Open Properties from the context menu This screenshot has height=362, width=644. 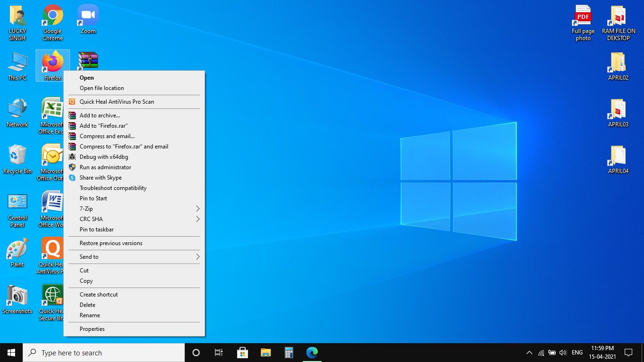point(134,329)
